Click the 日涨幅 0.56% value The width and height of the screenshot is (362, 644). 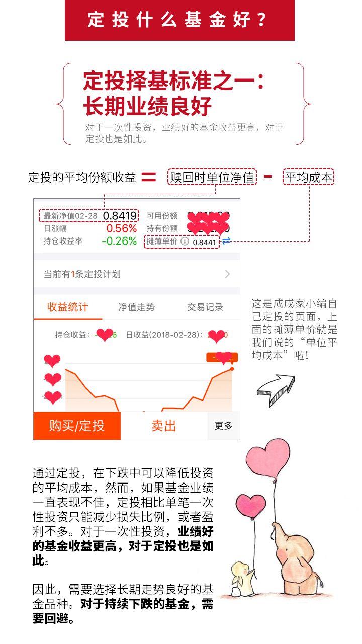click(121, 228)
